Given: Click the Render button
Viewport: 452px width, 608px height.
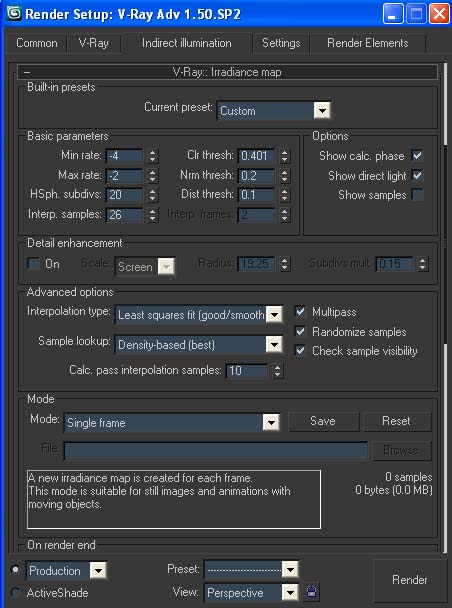Looking at the screenshot, I should [x=410, y=580].
